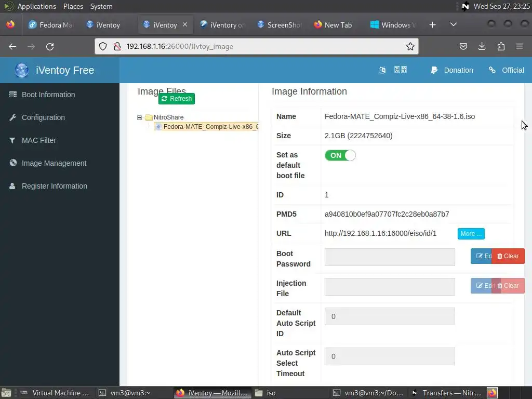
Task: Switch to the Fedora Mate tab
Action: pos(51,25)
